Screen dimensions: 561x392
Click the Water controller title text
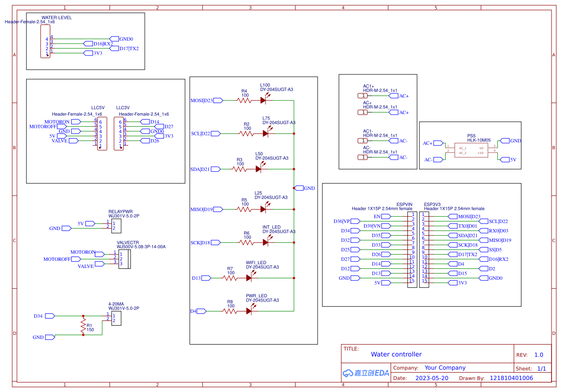396,355
